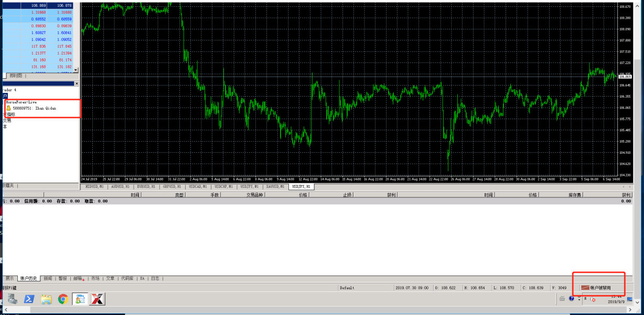Close the Navigator panel with X
This screenshot has width=644, height=315.
(x=77, y=83)
